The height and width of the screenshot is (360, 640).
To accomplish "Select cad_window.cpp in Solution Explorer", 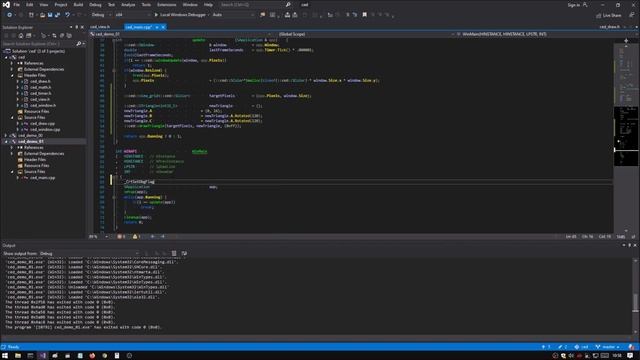I will click(45, 129).
